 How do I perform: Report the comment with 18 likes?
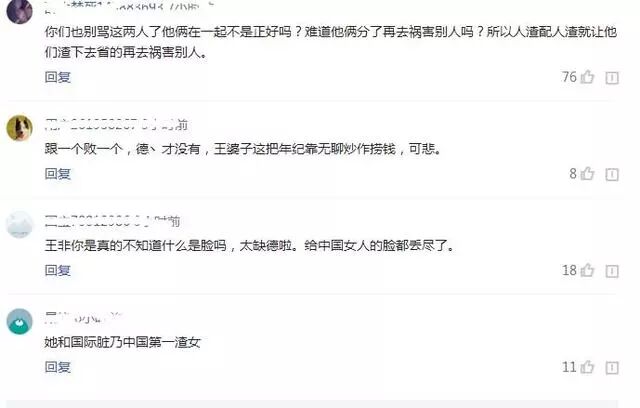[x=612, y=271]
